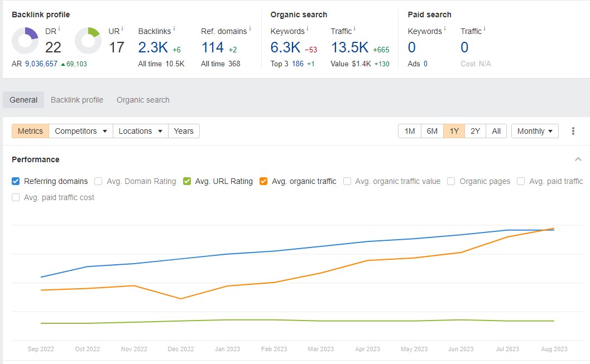Collapse the Performance section chevron

[578, 159]
